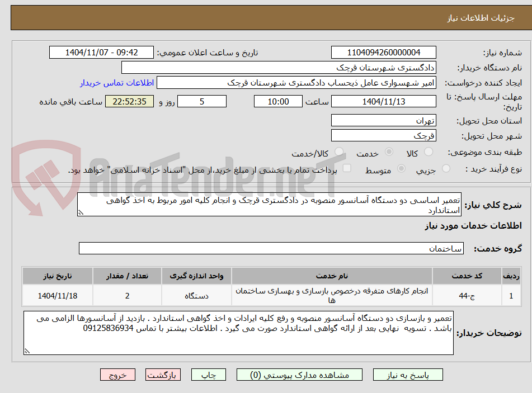Click the delivery city field قرچک
The width and height of the screenshot is (532, 393).
(384, 136)
